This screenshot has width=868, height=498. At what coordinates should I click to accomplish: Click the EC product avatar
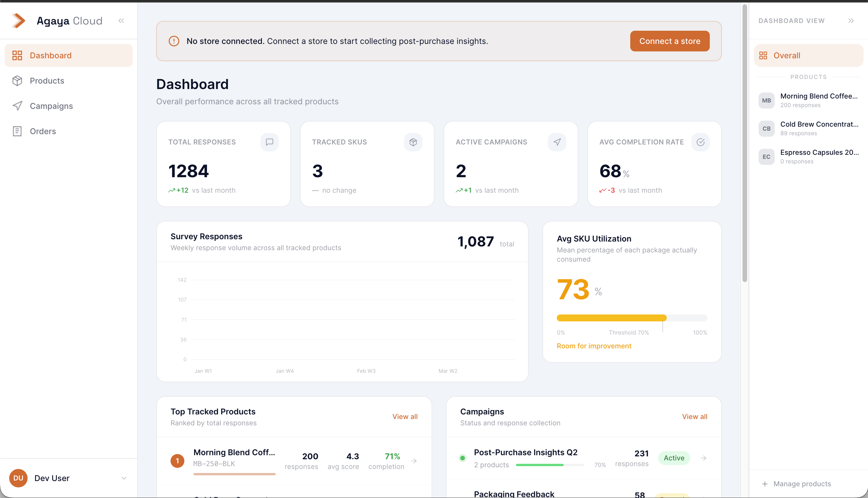[x=766, y=157]
